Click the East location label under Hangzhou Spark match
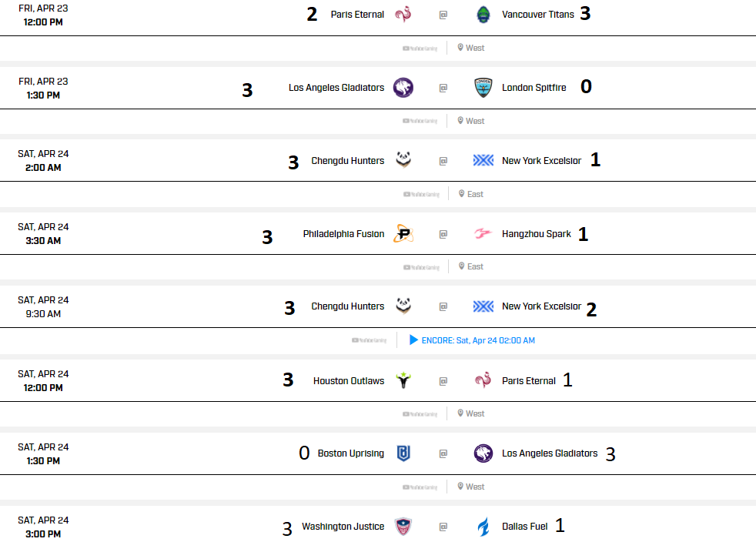Viewport: 756px width, 542px height. (475, 266)
